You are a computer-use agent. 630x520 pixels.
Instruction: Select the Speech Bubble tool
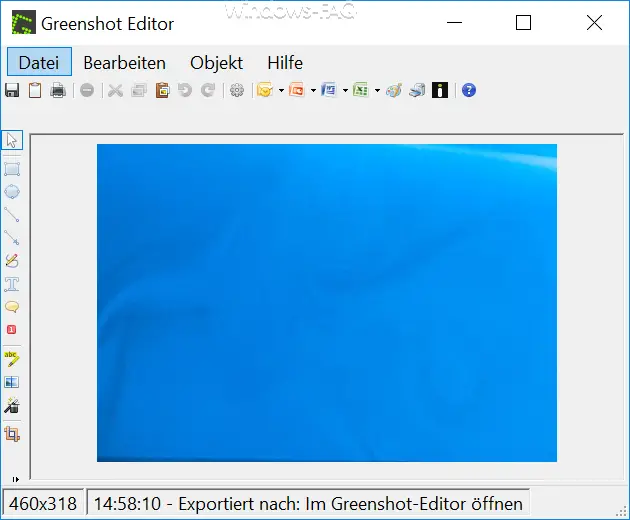tap(12, 307)
